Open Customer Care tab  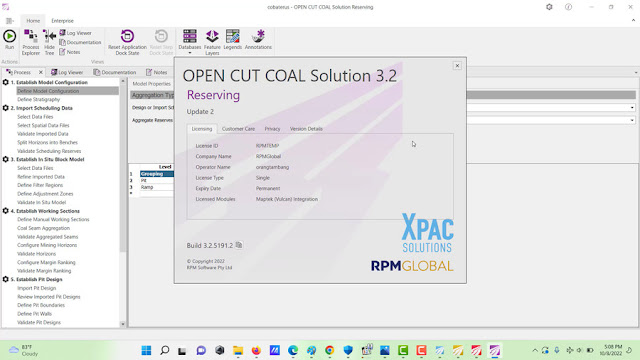(238, 129)
